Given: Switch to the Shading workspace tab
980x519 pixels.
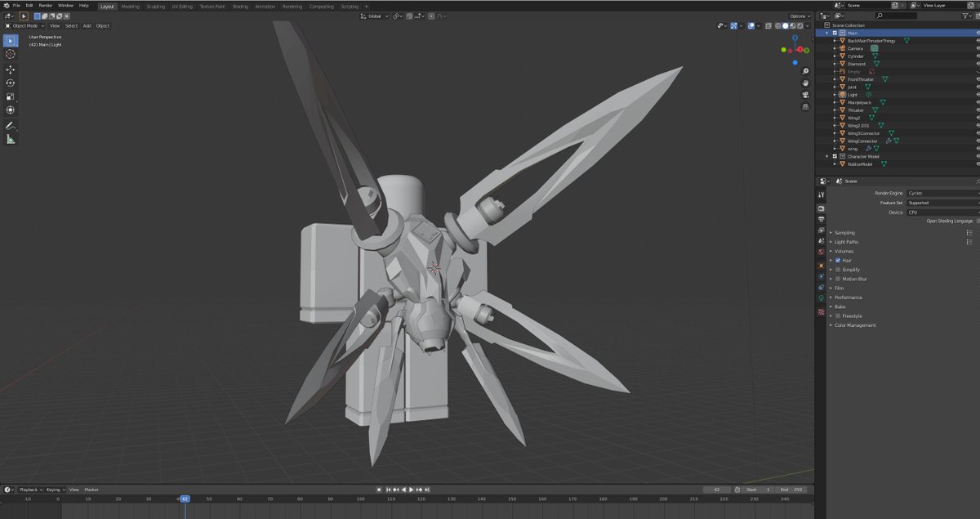Looking at the screenshot, I should pyautogui.click(x=240, y=6).
